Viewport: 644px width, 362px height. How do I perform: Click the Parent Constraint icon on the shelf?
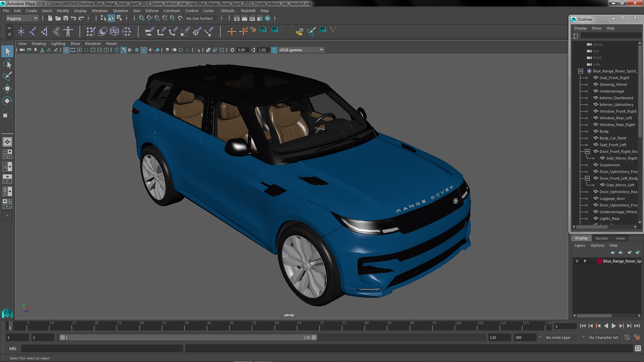[149, 32]
